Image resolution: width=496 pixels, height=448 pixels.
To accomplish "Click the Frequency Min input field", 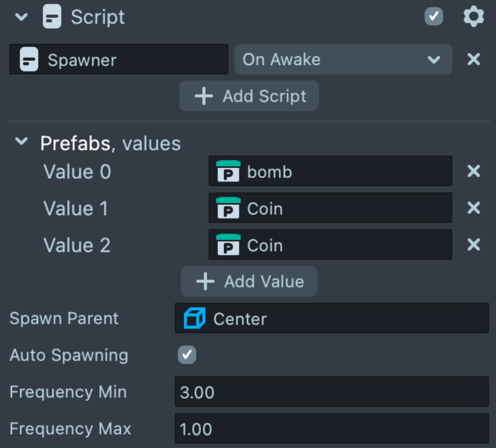I will 331,392.
